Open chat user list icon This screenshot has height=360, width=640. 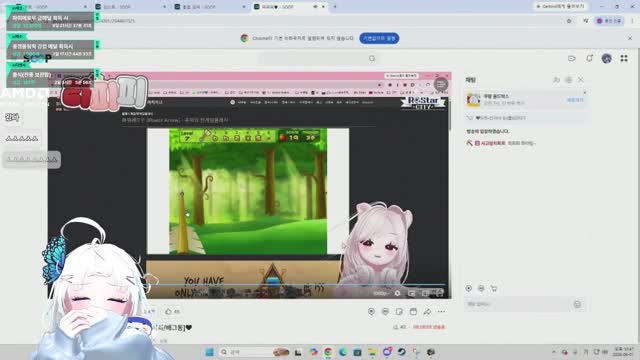[556, 80]
